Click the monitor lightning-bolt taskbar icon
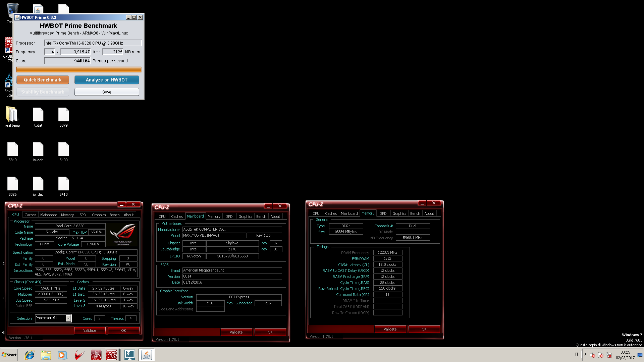 pyautogui.click(x=129, y=355)
